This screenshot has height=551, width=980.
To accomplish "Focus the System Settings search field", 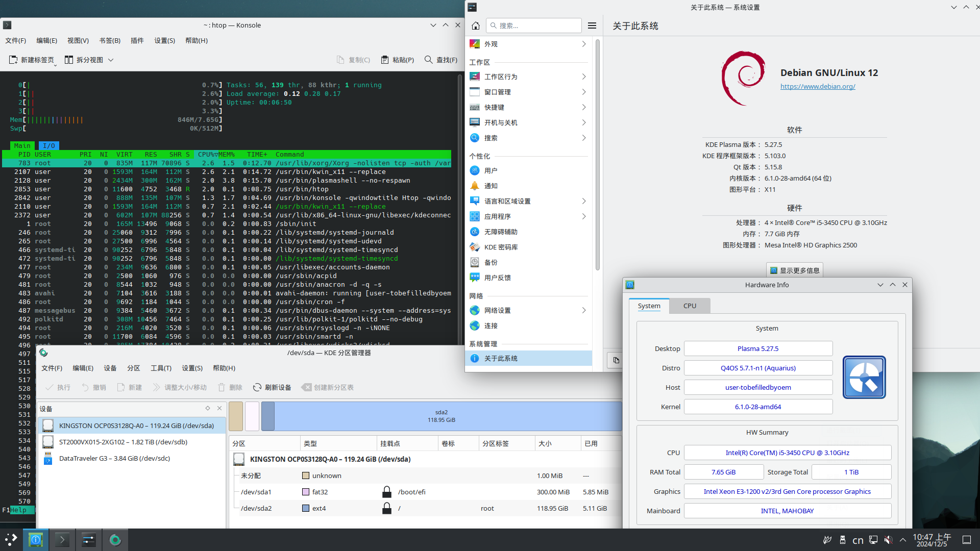I will pyautogui.click(x=534, y=26).
